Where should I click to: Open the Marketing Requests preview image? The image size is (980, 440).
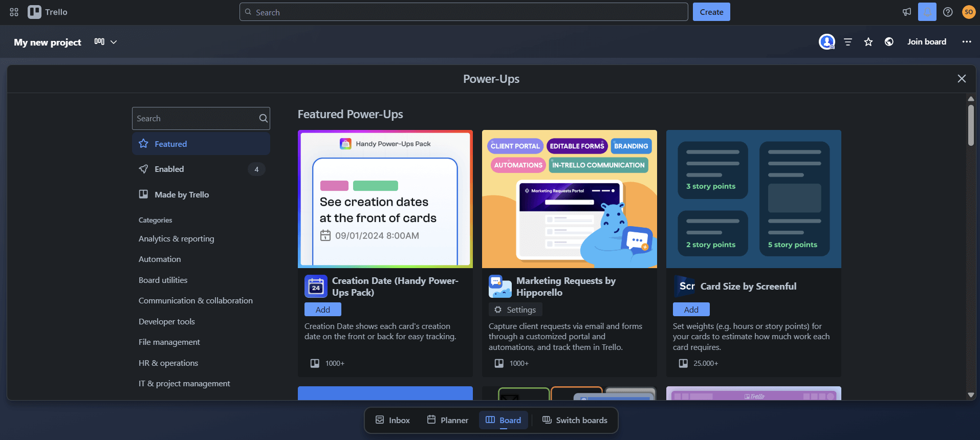pyautogui.click(x=570, y=199)
